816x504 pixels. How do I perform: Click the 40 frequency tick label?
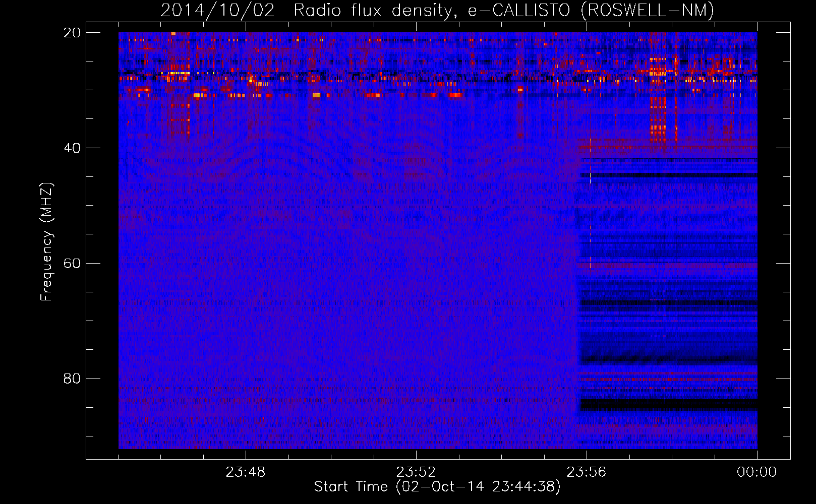(x=72, y=148)
